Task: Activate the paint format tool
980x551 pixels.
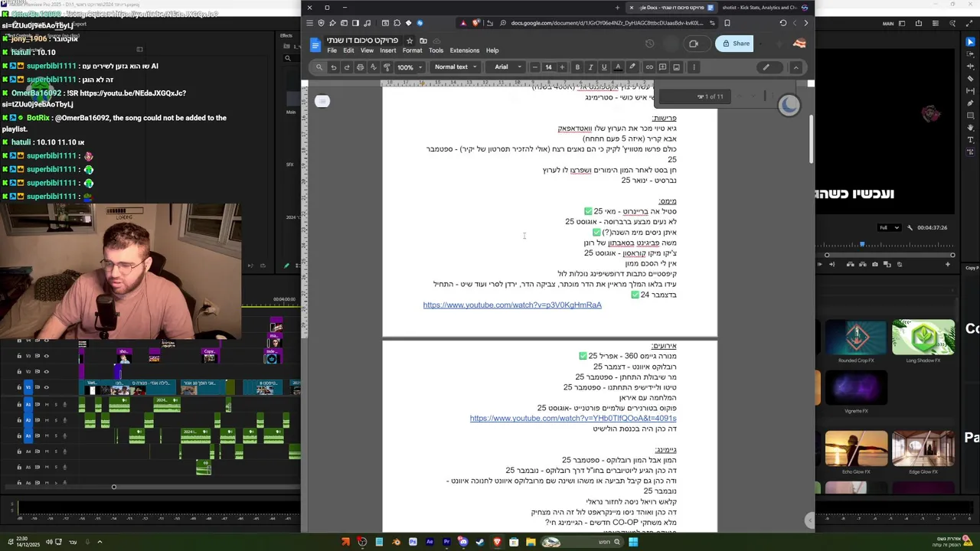Action: point(387,67)
